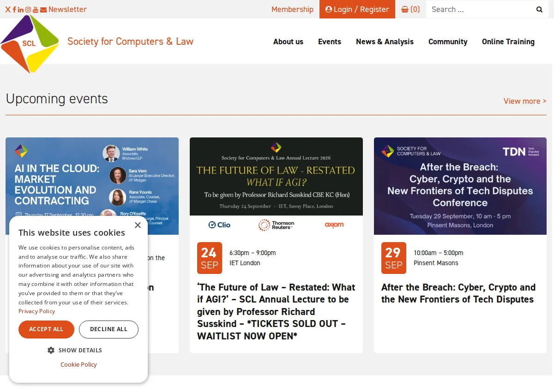Click the cookie settings gear icon
554x392 pixels.
[51, 350]
